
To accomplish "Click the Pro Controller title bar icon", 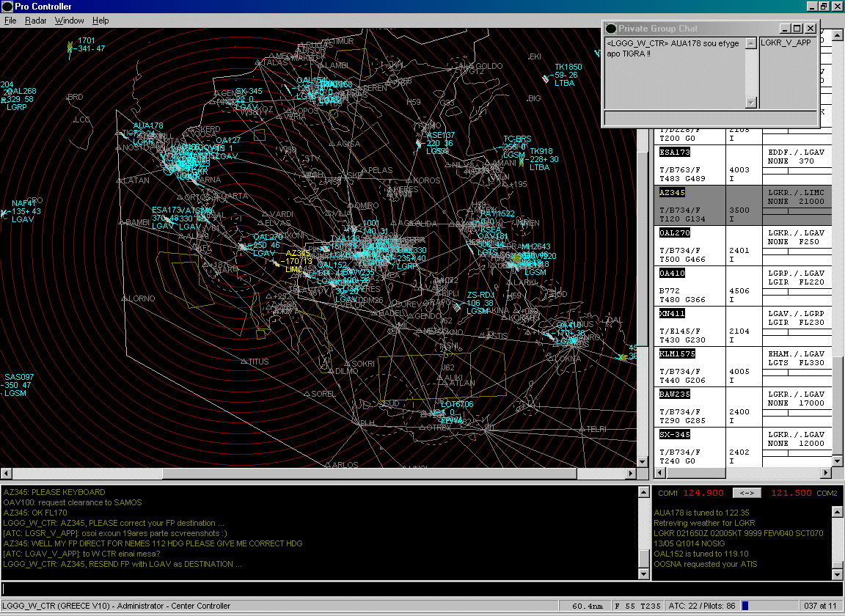I will tap(7, 7).
